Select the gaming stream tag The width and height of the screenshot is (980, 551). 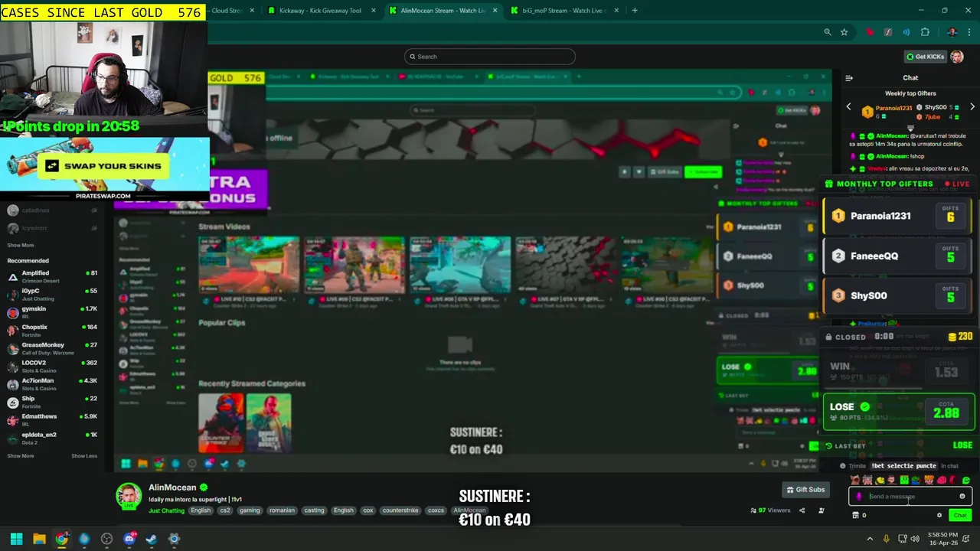(x=250, y=510)
